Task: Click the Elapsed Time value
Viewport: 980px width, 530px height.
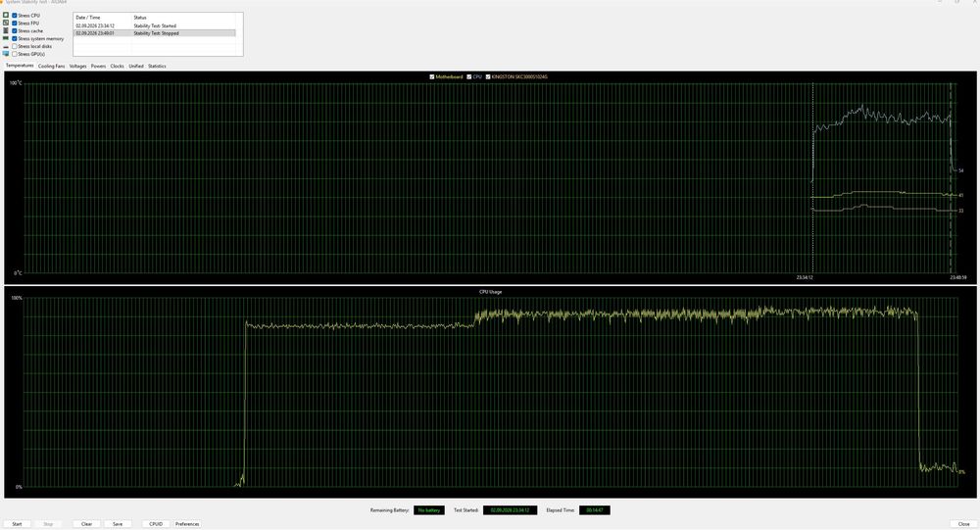Action: pyautogui.click(x=595, y=510)
